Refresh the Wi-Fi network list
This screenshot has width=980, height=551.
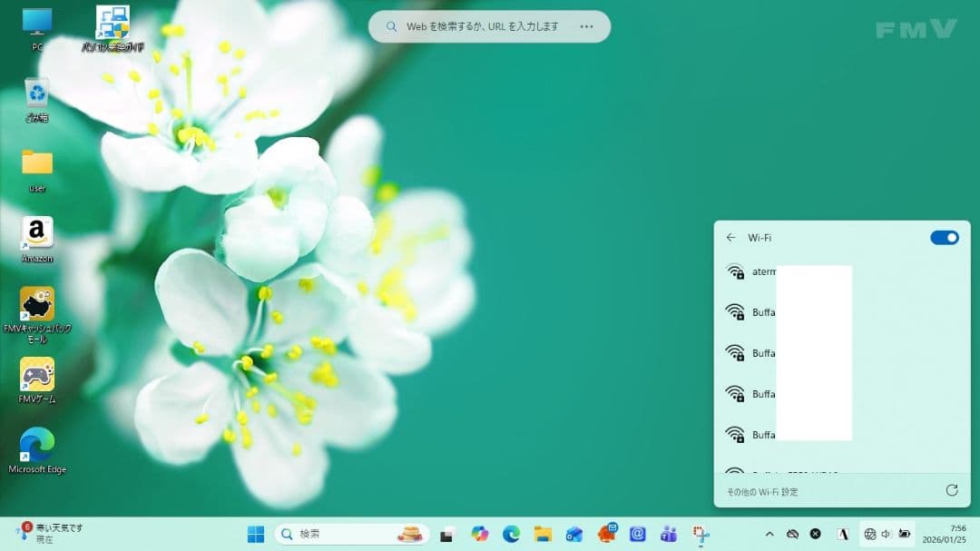coord(950,491)
